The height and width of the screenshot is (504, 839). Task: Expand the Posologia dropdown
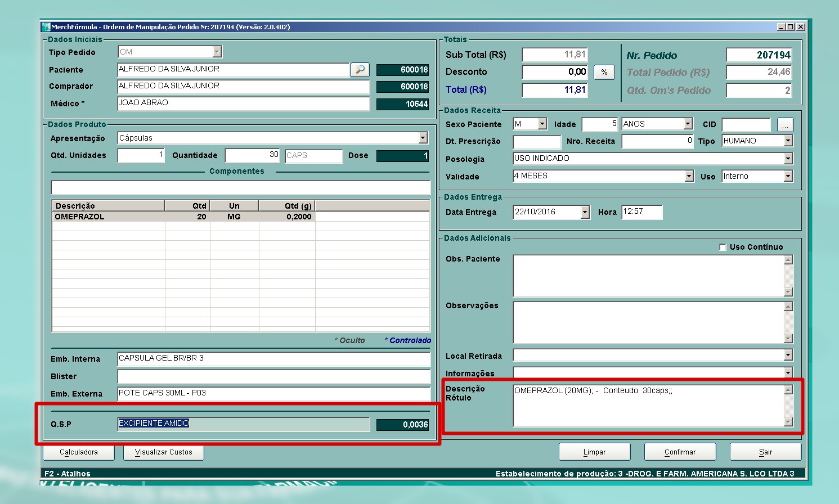pos(788,159)
